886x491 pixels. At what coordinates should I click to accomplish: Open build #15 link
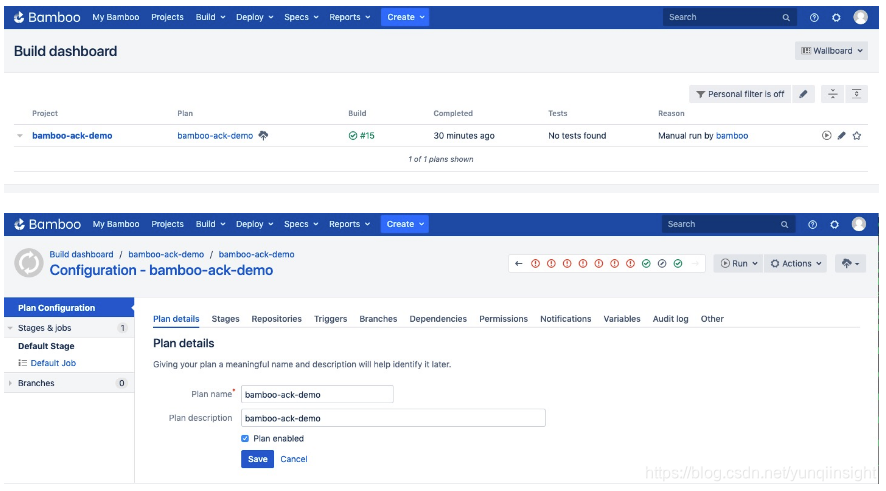[x=367, y=136]
